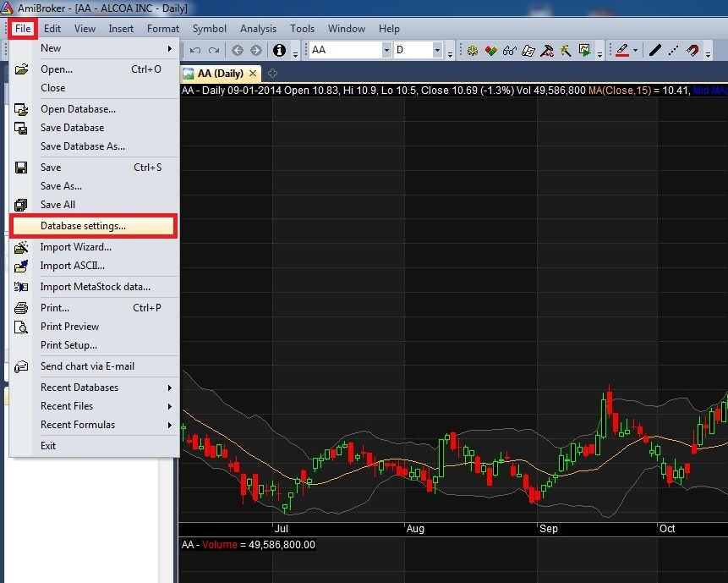
Task: Click the Import ASCII icon
Action: coord(21,266)
